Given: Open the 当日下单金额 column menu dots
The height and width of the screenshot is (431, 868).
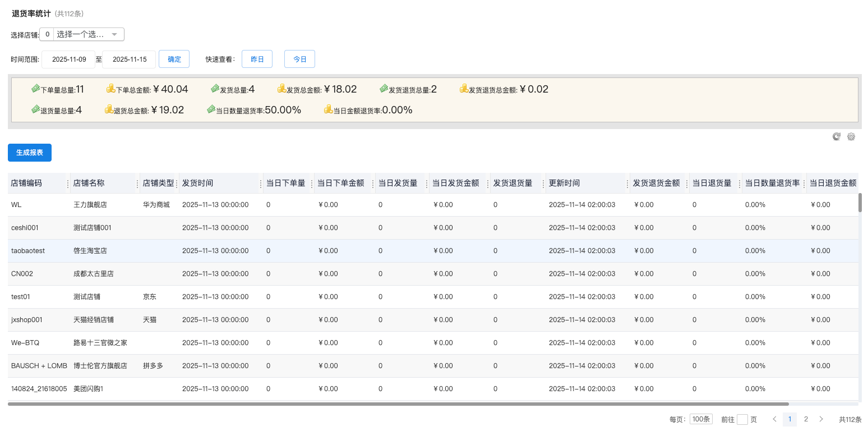Looking at the screenshot, I should (373, 184).
